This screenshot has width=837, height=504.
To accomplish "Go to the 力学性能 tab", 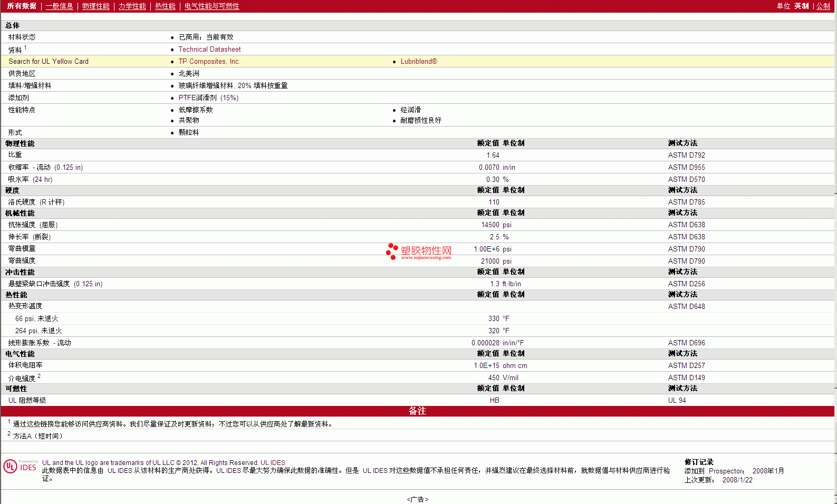I will pyautogui.click(x=132, y=6).
